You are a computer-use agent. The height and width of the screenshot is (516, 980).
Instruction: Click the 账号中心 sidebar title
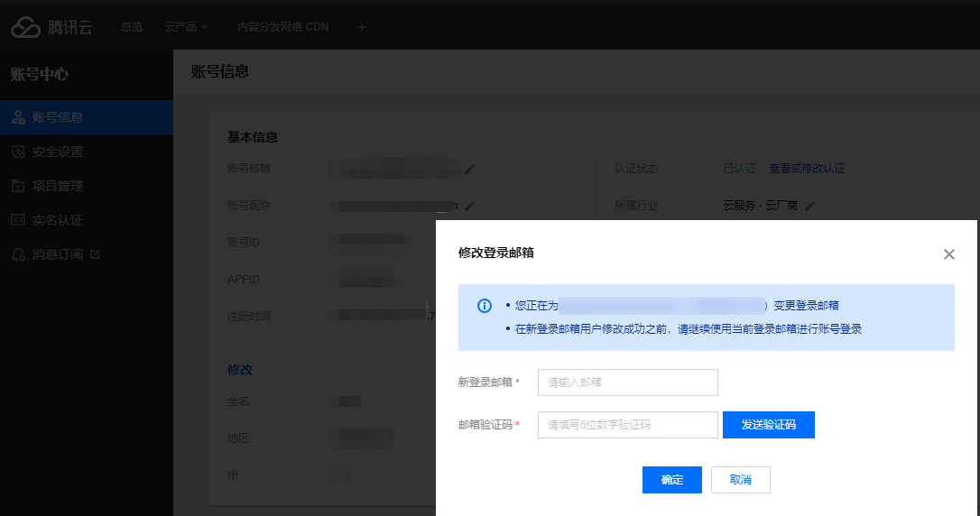(x=40, y=74)
